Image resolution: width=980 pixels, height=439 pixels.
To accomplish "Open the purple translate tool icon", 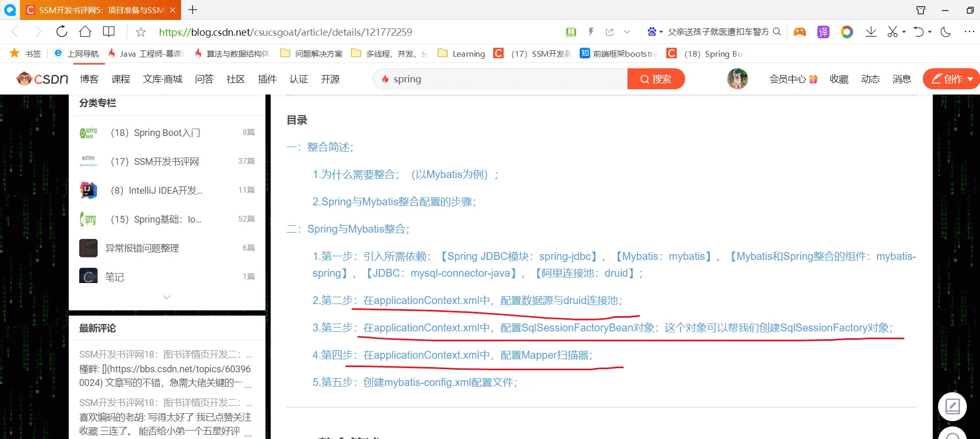I will (x=823, y=32).
